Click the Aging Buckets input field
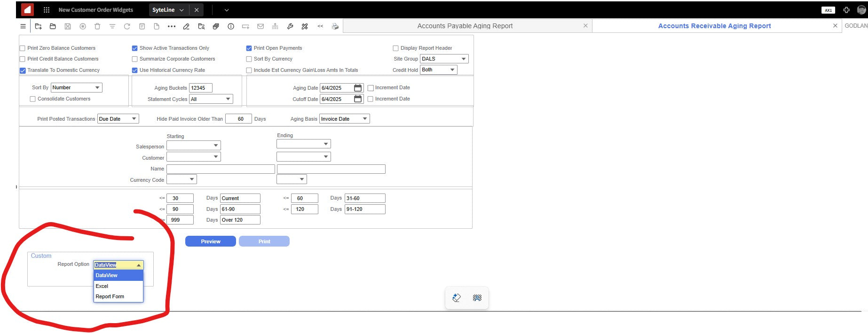Screen dimensions: 868x333 coord(200,88)
